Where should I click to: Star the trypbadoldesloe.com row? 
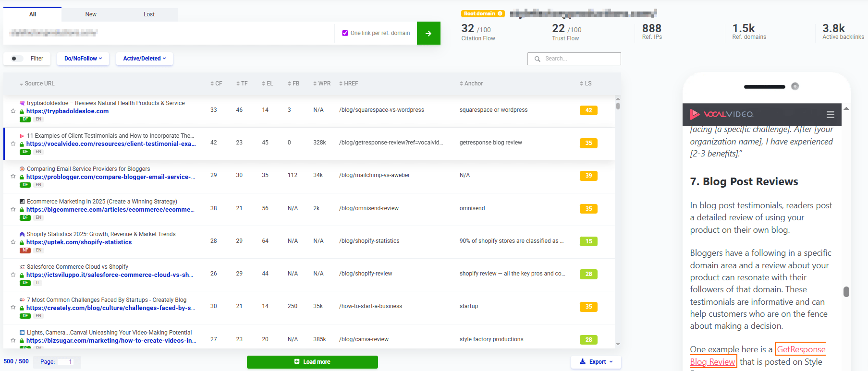(x=13, y=111)
